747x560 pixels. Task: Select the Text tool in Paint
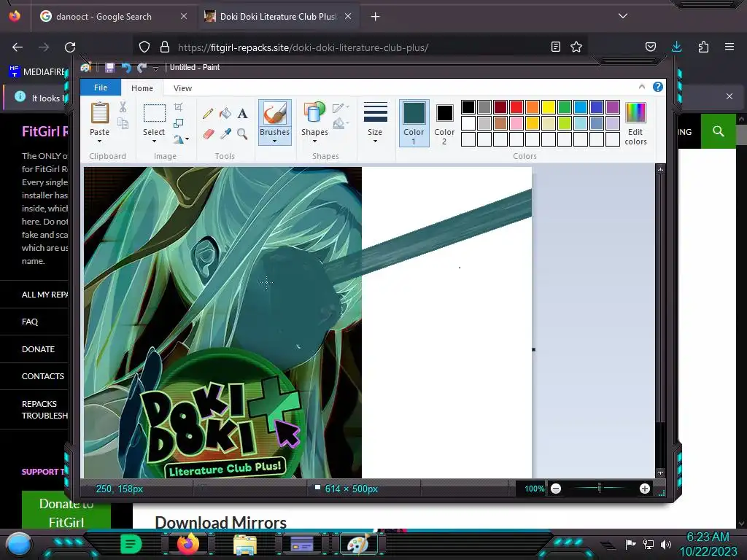pyautogui.click(x=242, y=113)
